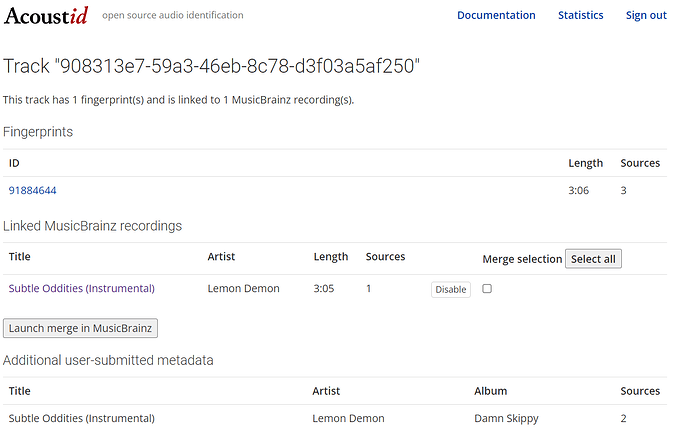Click the track UUID heading
The width and height of the screenshot is (690, 441).
(x=211, y=67)
